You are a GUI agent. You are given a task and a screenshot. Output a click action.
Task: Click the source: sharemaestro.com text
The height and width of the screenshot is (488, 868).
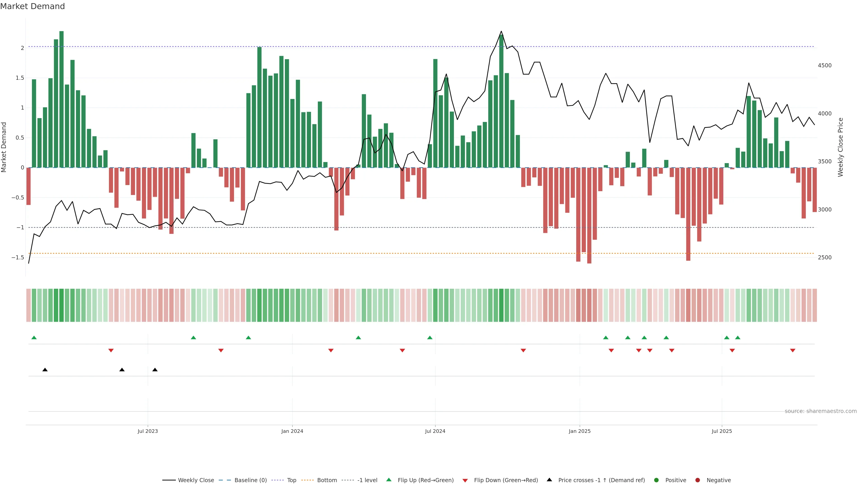coord(821,411)
